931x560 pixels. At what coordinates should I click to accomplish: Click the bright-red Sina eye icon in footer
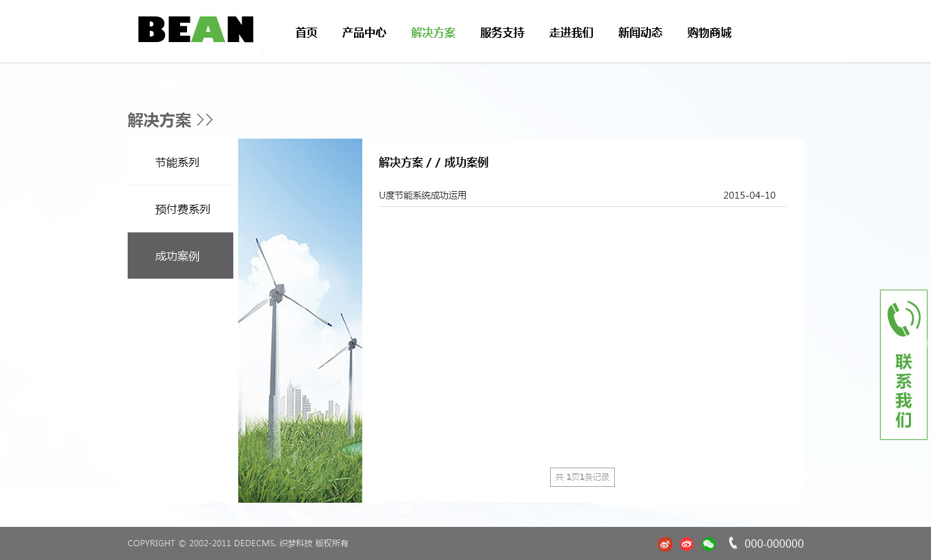pos(687,544)
